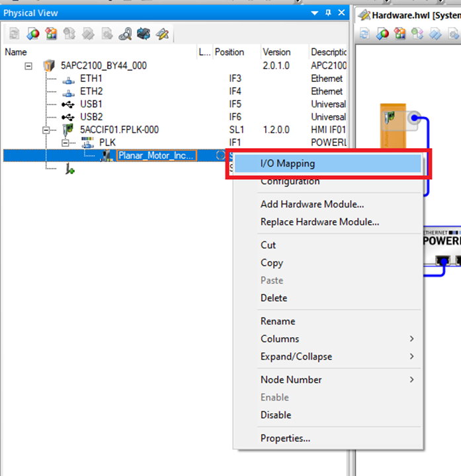
Task: Open Properties... from the context menu
Action: click(285, 438)
